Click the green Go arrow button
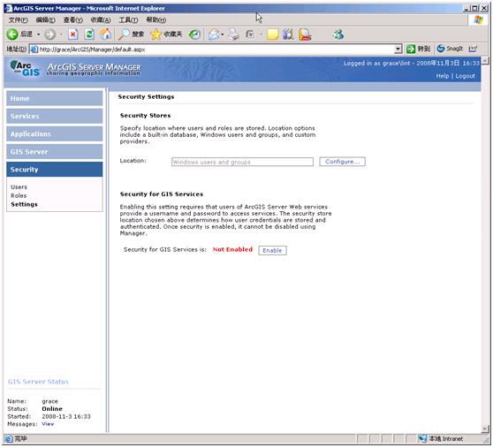493x448 pixels. (411, 49)
